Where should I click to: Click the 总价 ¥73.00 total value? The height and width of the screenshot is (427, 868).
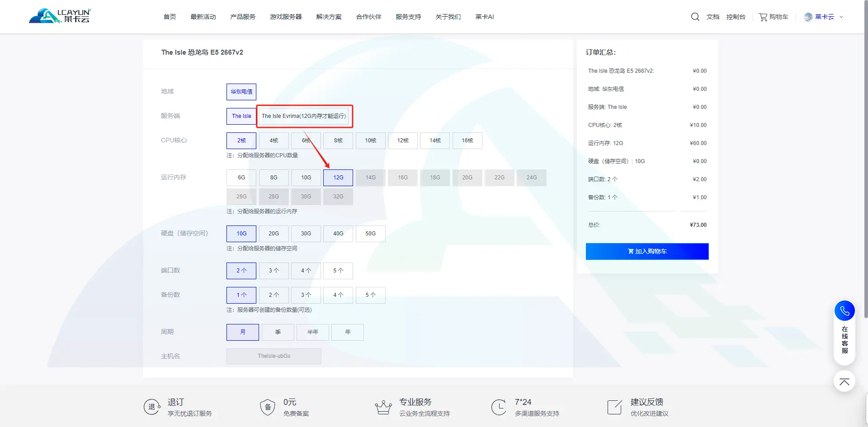(x=698, y=225)
